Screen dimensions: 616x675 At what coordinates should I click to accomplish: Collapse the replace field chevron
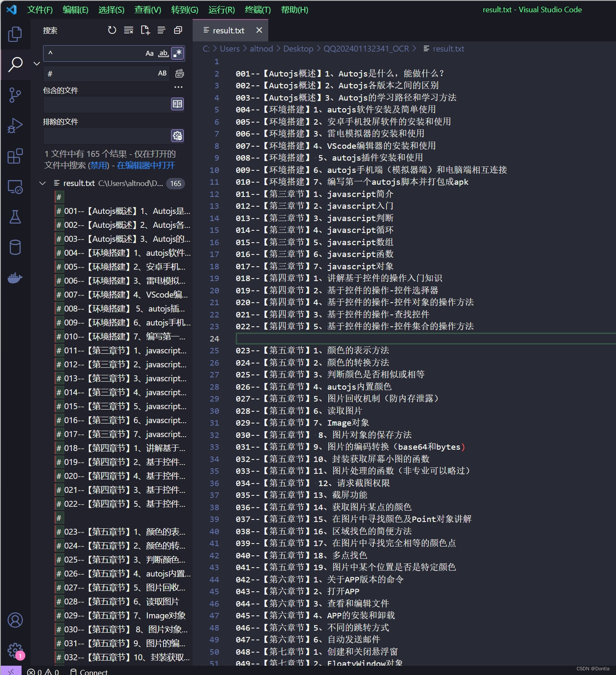[37, 63]
